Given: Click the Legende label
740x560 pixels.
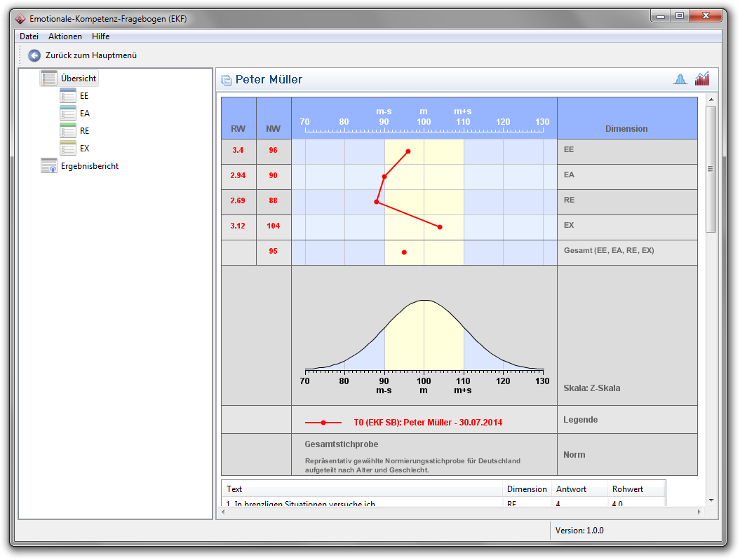Looking at the screenshot, I should (x=581, y=420).
